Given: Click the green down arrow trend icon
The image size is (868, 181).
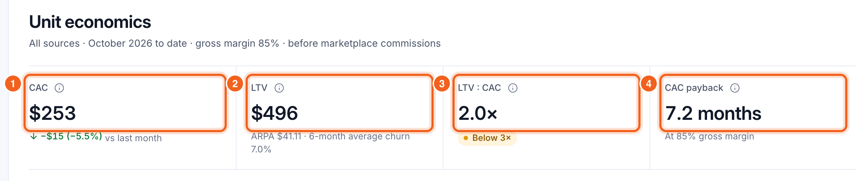Looking at the screenshot, I should [34, 136].
